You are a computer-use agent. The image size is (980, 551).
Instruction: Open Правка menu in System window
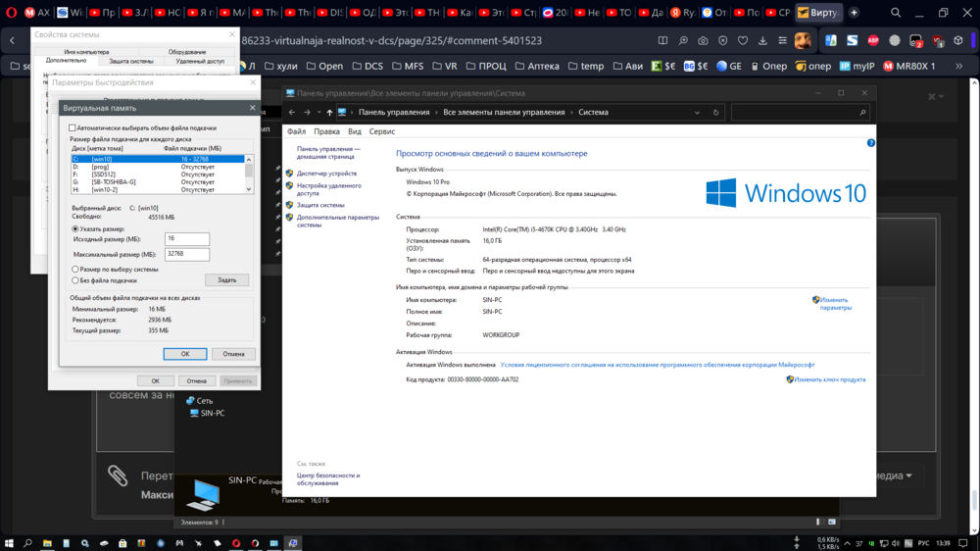[x=327, y=131]
